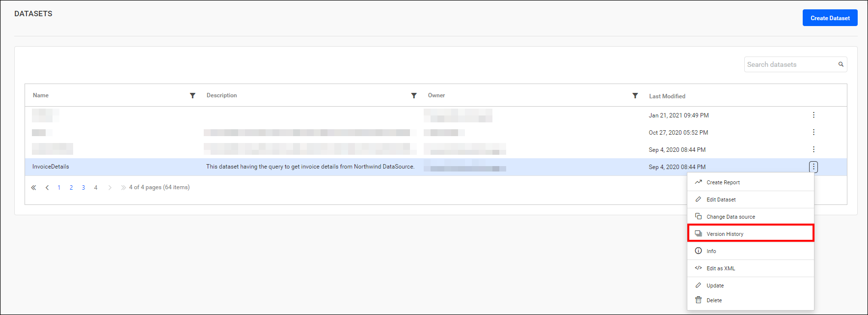Open Info from the context menu
Viewport: 868px width, 315px height.
[x=751, y=251]
